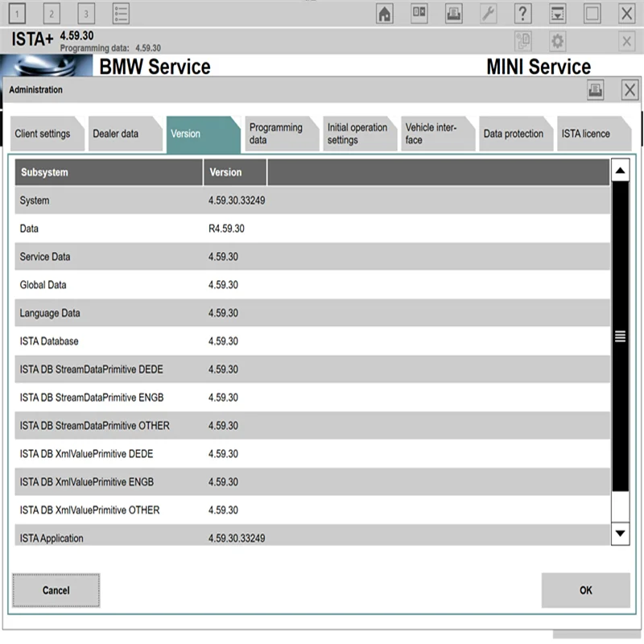Click scrollbar up arrow in version list
This screenshot has width=644, height=644.
point(620,170)
